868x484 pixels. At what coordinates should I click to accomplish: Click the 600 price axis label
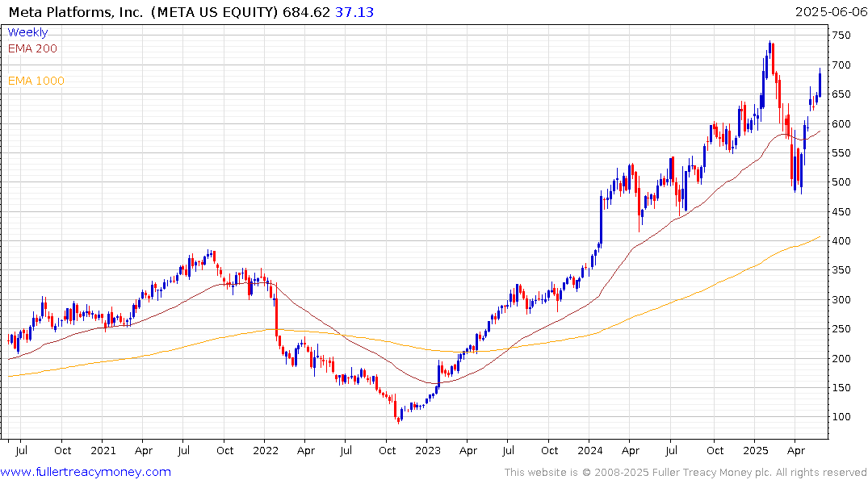pos(841,124)
